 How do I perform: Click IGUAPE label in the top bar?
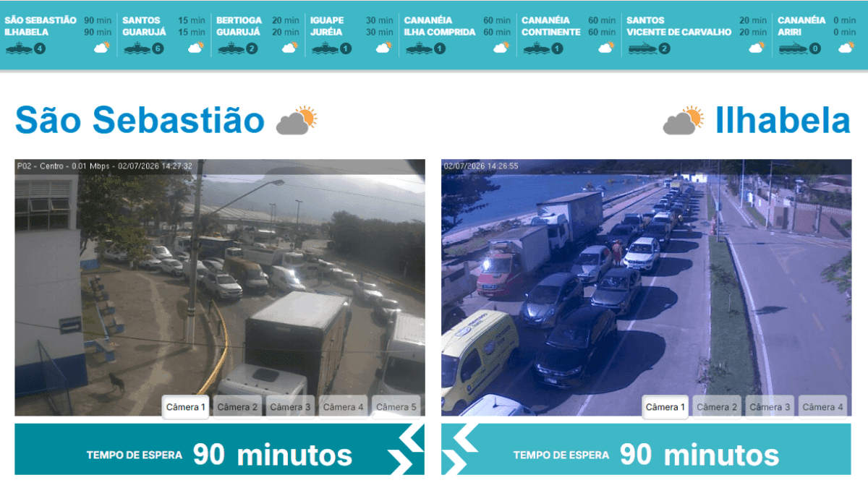tap(327, 20)
